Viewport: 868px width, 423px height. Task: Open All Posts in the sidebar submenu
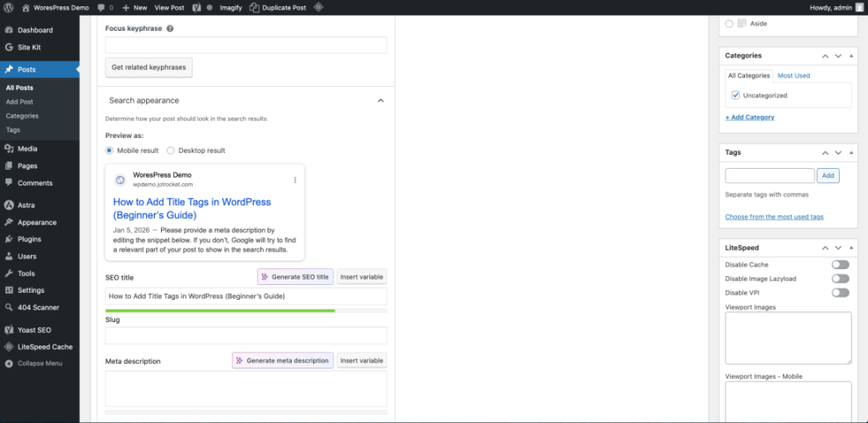(x=19, y=88)
